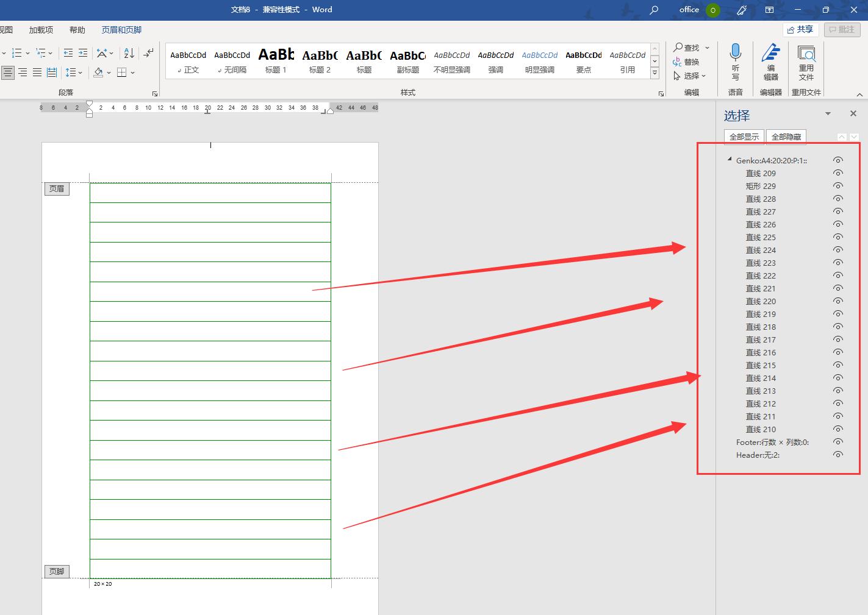868x615 pixels.
Task: Click the search magnifier in title bar
Action: (x=654, y=10)
